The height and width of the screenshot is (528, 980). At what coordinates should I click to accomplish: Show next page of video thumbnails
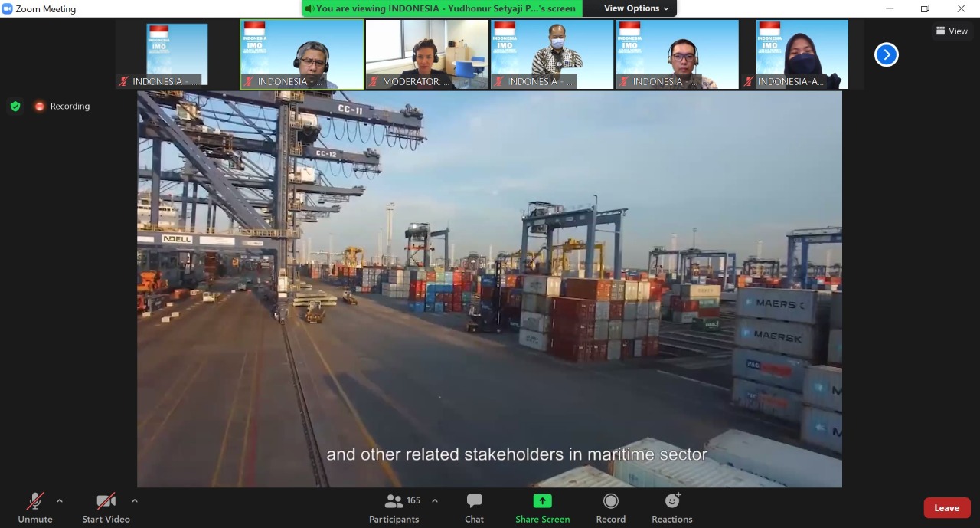886,54
